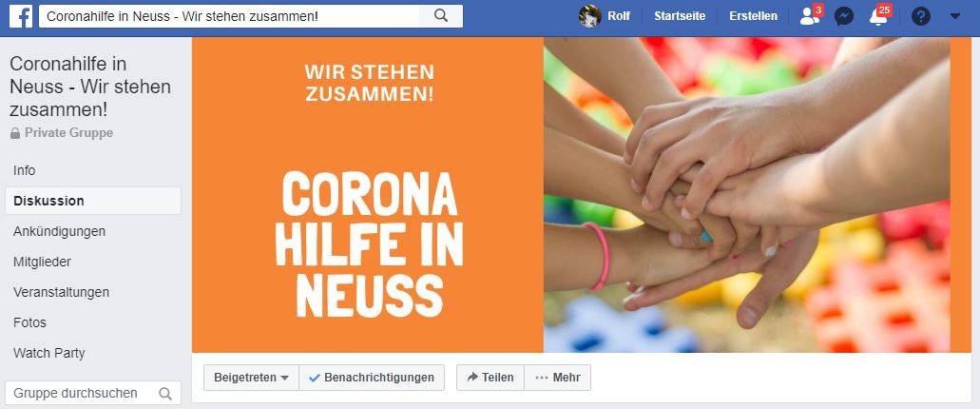Screen dimensions: 980x409
Task: Open friend requests icon with 3 badge
Action: click(x=810, y=15)
